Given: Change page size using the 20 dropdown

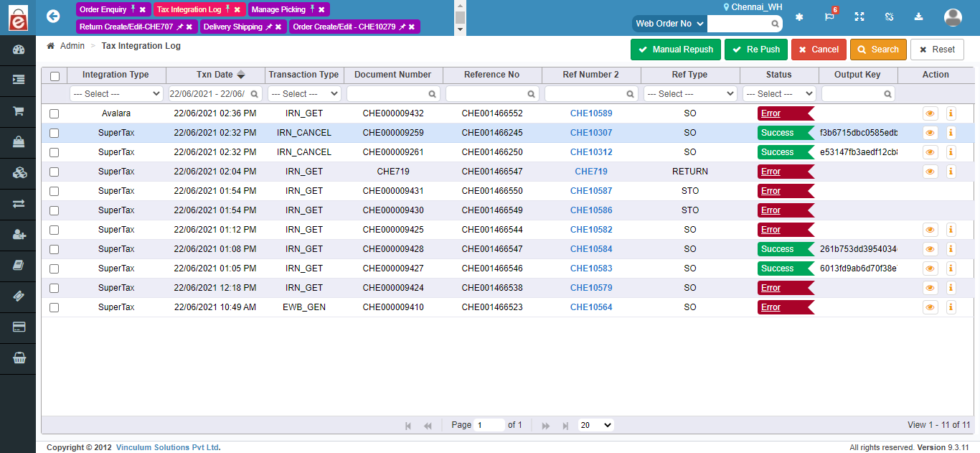Looking at the screenshot, I should coord(595,424).
